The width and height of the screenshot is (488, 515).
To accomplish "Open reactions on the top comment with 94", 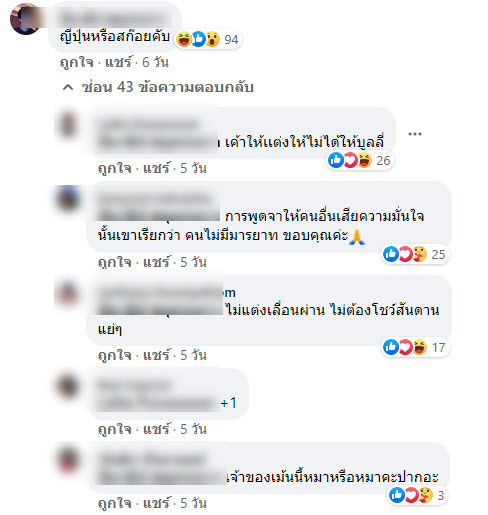I will pos(207,40).
